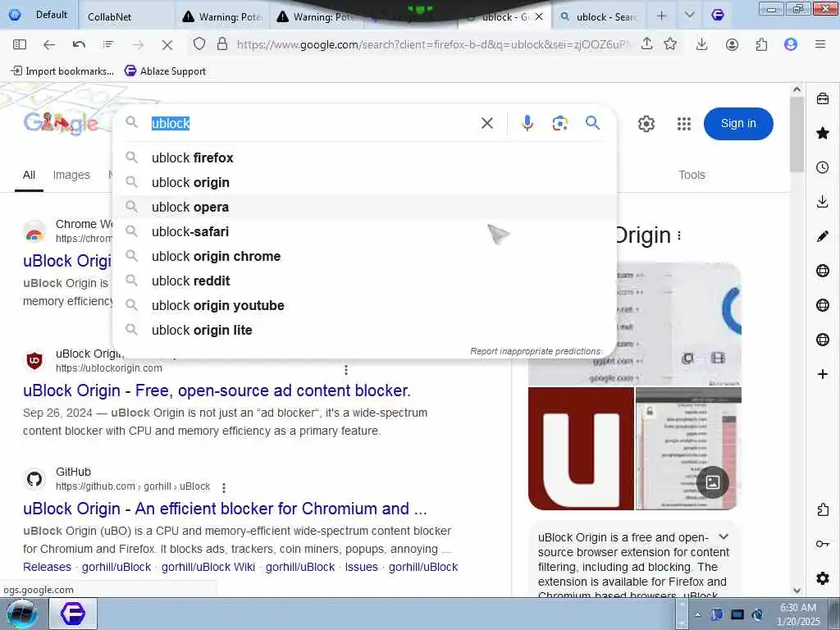This screenshot has width=840, height=630.
Task: Click the address bar URL
Action: (433, 44)
